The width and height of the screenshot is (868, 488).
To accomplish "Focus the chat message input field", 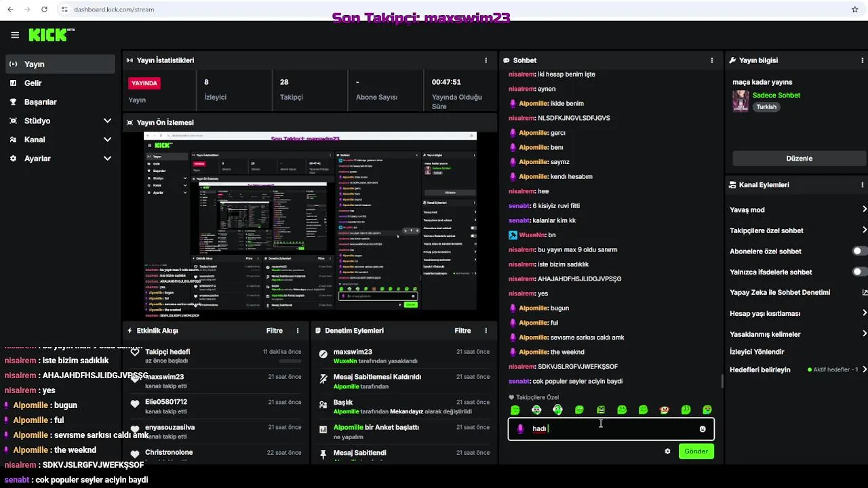I will pyautogui.click(x=611, y=429).
